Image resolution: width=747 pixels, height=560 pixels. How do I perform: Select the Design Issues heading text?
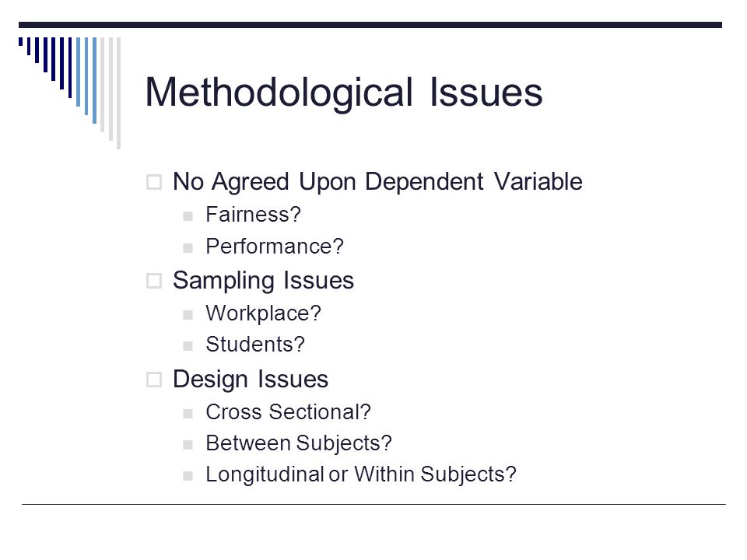pyautogui.click(x=250, y=380)
